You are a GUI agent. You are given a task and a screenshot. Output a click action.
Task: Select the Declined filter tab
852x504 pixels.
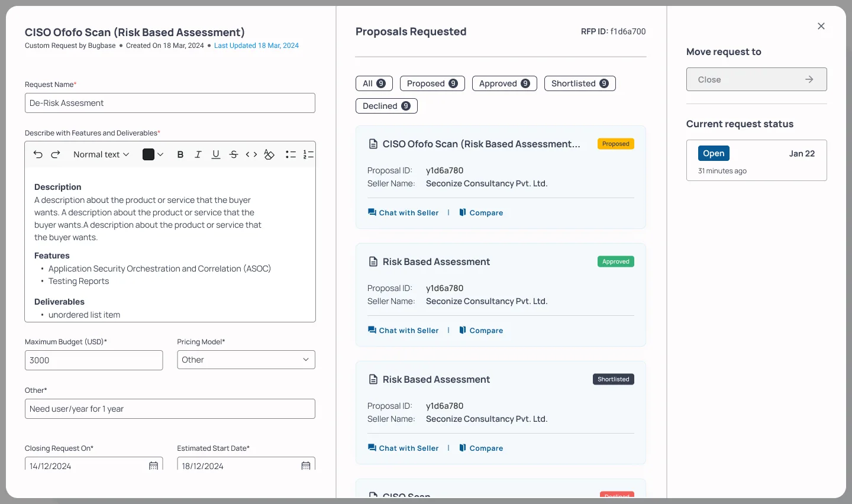pos(386,106)
